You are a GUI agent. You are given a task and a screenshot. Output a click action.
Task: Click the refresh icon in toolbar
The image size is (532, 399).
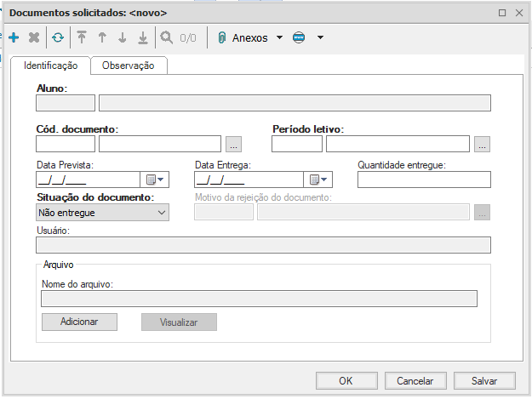click(x=57, y=37)
